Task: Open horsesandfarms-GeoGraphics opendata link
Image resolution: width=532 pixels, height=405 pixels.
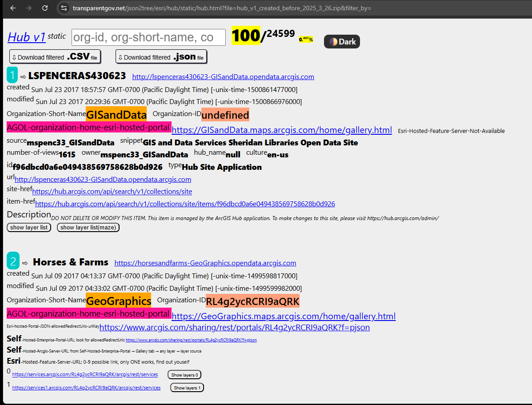Action: pos(205,263)
